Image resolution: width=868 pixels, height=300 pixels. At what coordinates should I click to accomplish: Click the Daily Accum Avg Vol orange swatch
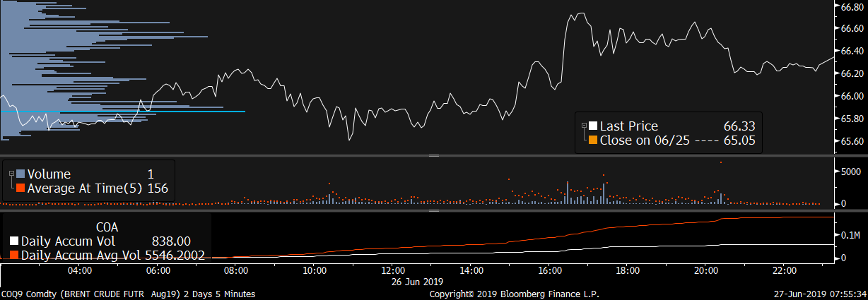16,255
